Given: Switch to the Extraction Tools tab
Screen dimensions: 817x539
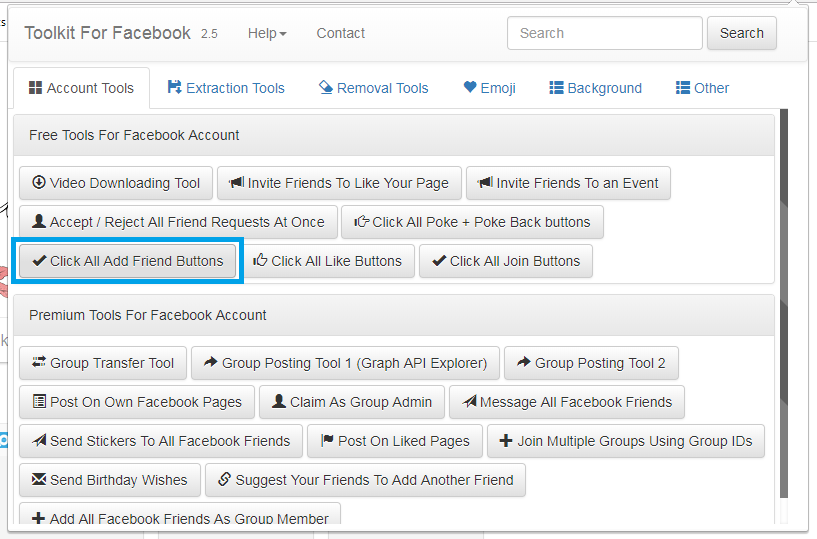Looking at the screenshot, I should [x=226, y=88].
